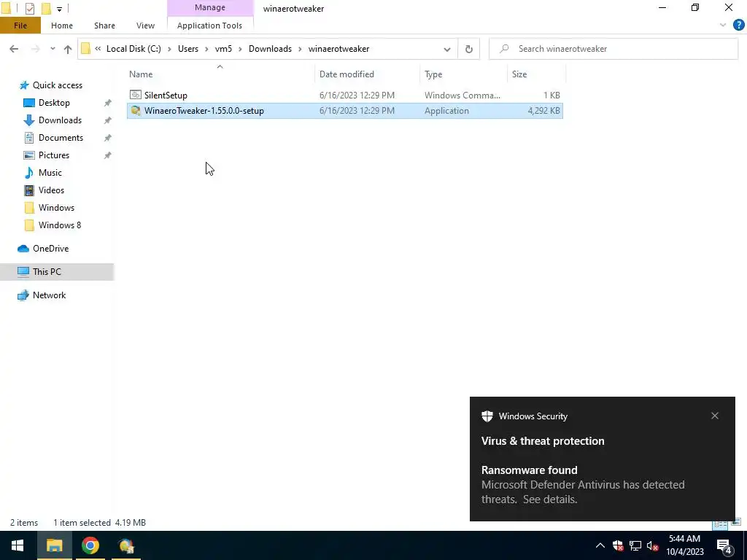
Task: Click the Properties quick access icon
Action: (x=29, y=8)
